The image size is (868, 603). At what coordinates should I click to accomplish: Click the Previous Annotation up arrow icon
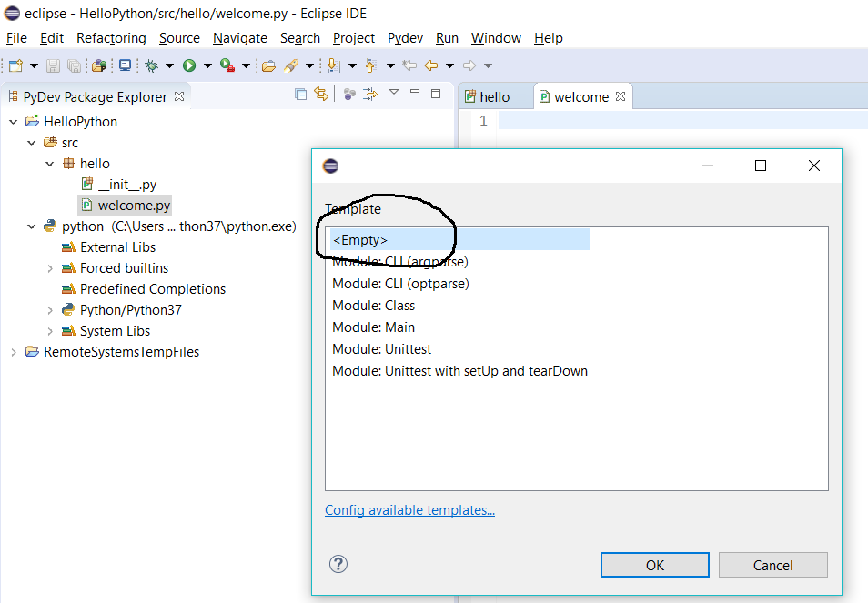click(371, 65)
